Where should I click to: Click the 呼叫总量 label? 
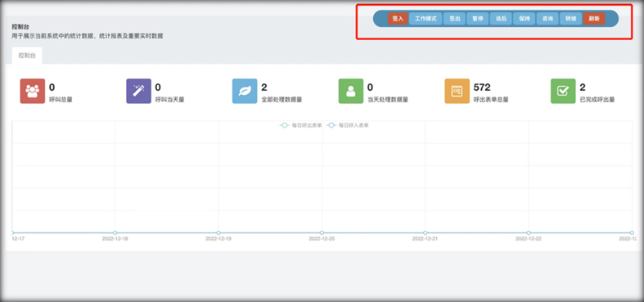(x=61, y=100)
